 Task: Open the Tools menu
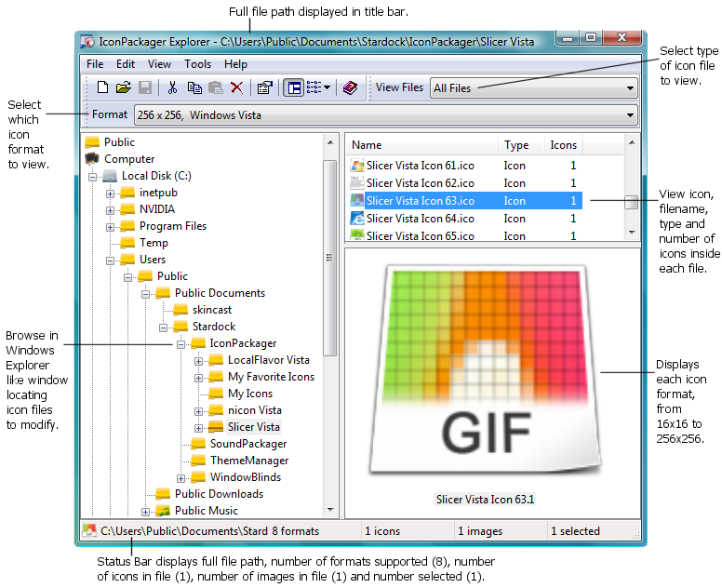197,64
